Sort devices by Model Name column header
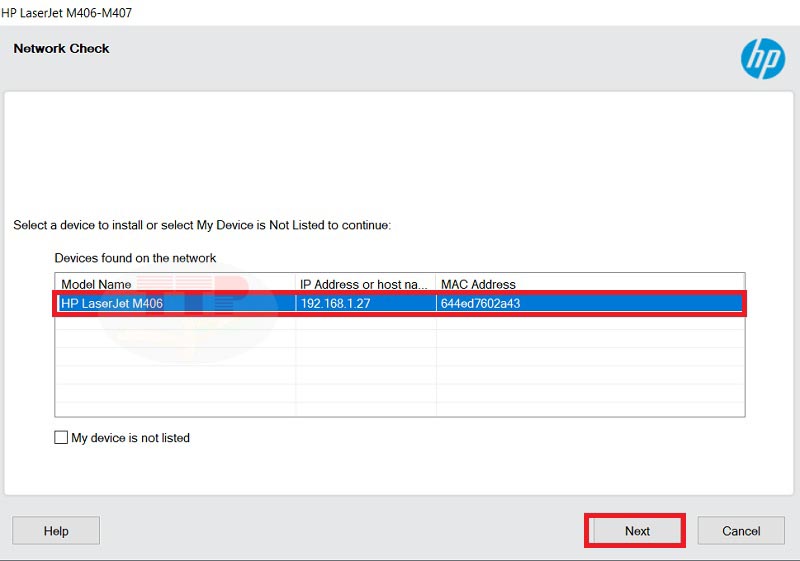 [96, 284]
